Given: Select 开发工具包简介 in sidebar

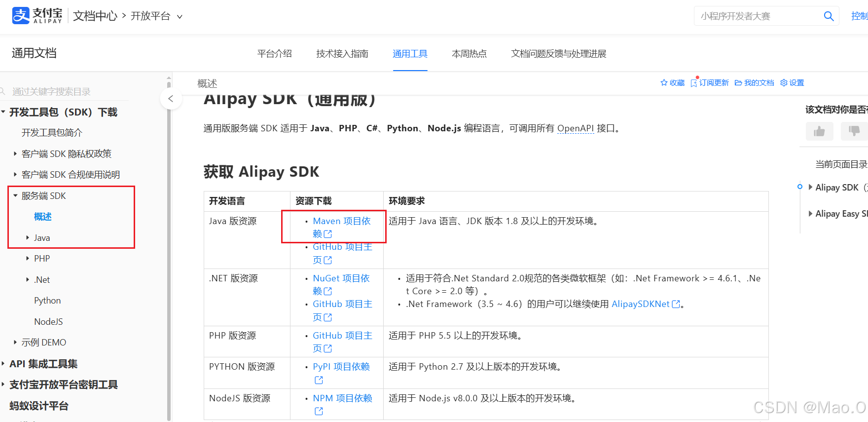Looking at the screenshot, I should 52,132.
